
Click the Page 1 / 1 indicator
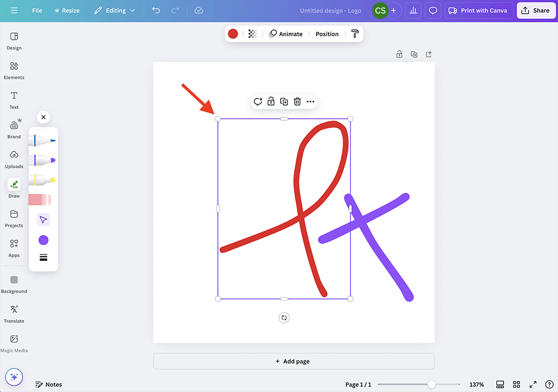click(358, 384)
